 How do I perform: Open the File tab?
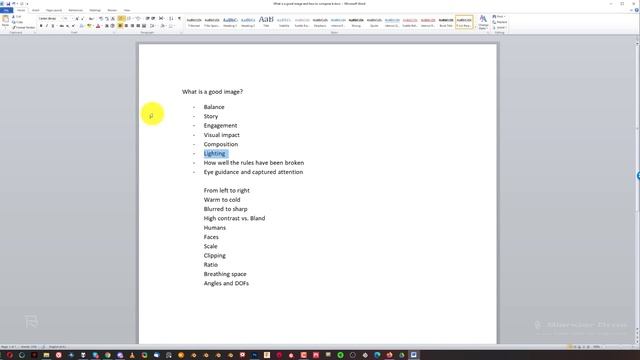coord(7,10)
